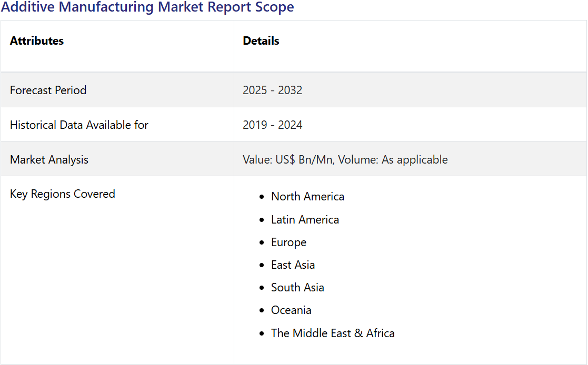The image size is (588, 365).
Task: Click the bullet point beside North America
Action: coord(262,197)
